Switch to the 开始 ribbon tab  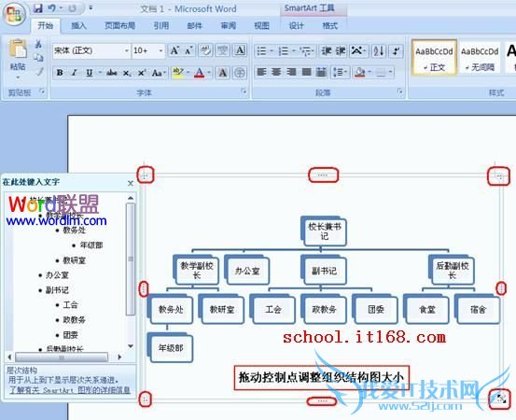[x=46, y=26]
